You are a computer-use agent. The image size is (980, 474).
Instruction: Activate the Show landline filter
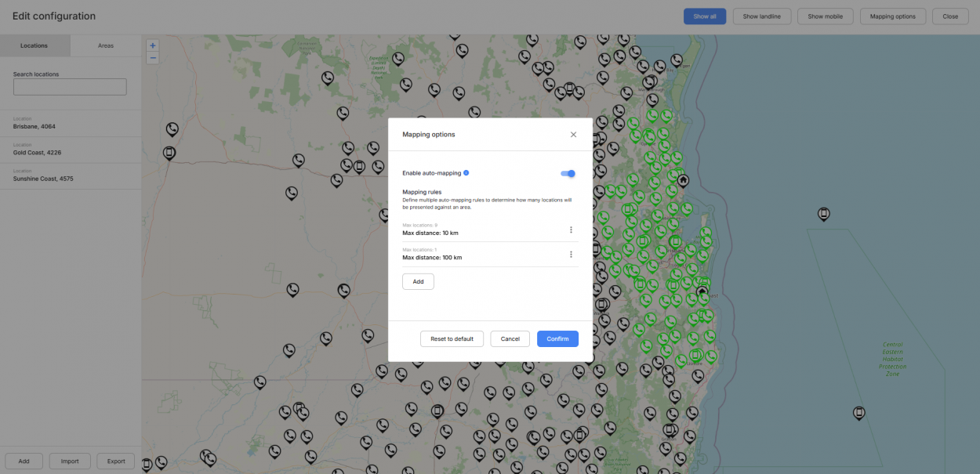(761, 16)
